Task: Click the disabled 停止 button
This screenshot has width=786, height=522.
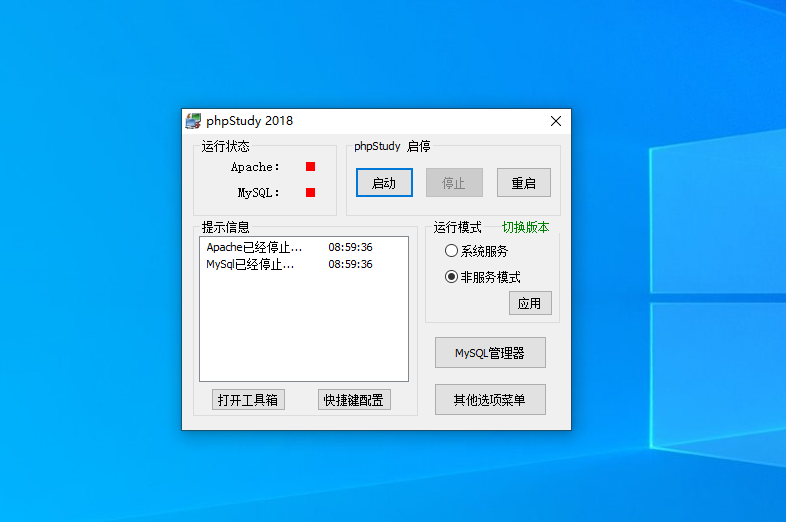Action: (x=454, y=183)
